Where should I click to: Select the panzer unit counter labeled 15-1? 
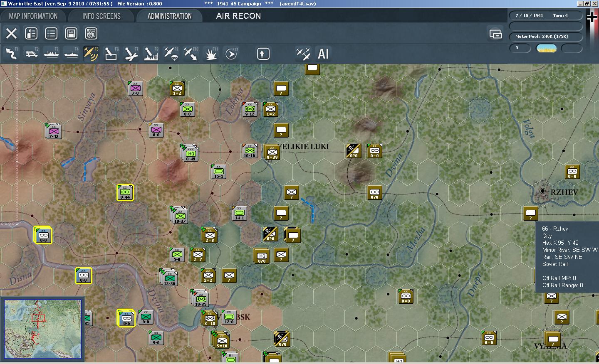pos(218,172)
